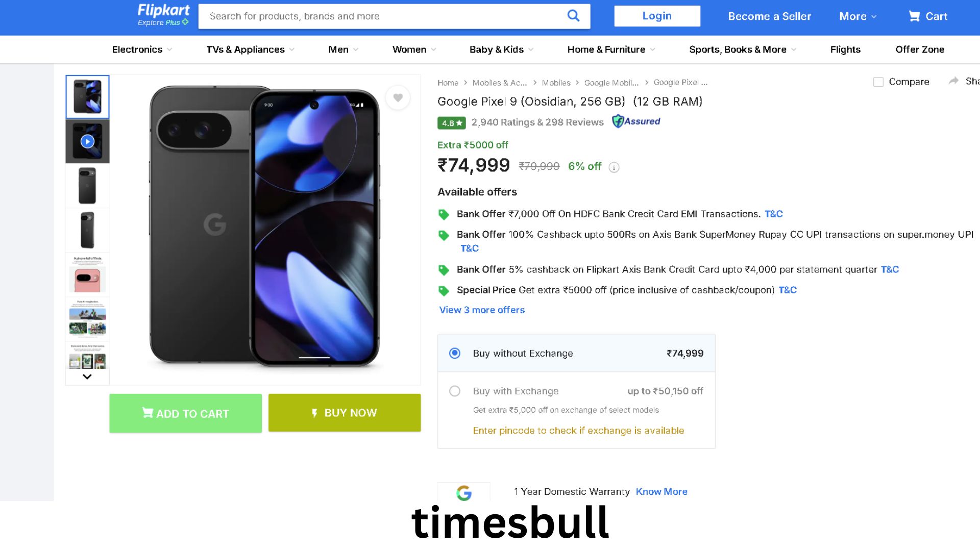980x551 pixels.
Task: Open View 3 more offers link
Action: pyautogui.click(x=482, y=310)
